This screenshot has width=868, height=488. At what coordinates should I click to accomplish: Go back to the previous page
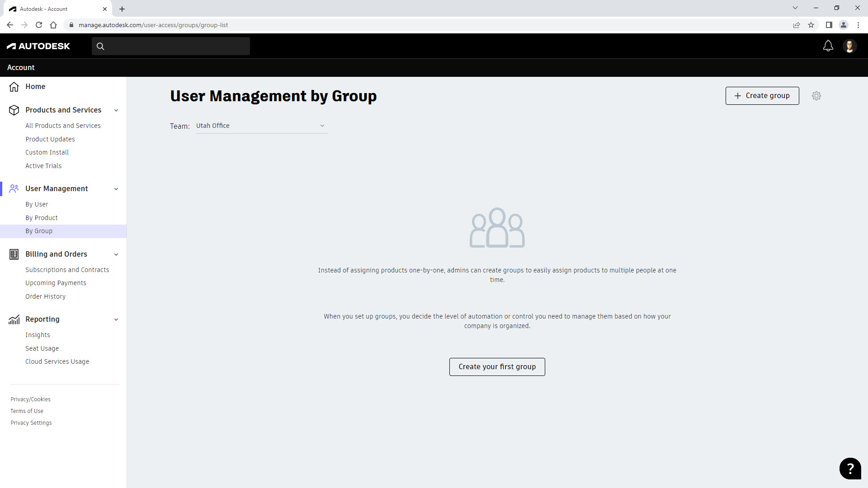pos(10,25)
